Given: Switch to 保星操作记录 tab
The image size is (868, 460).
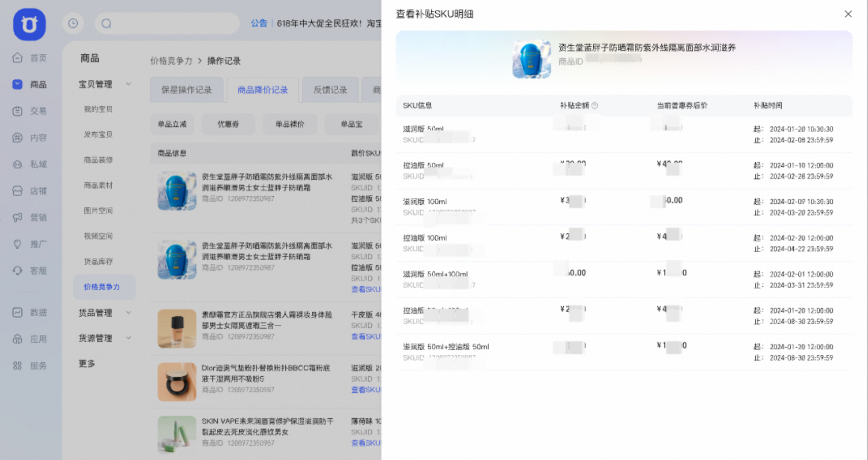Looking at the screenshot, I should point(186,90).
